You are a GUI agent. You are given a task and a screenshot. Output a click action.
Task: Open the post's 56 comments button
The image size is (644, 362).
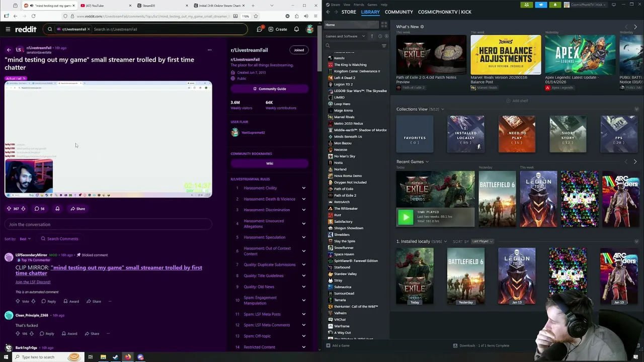pos(39,209)
